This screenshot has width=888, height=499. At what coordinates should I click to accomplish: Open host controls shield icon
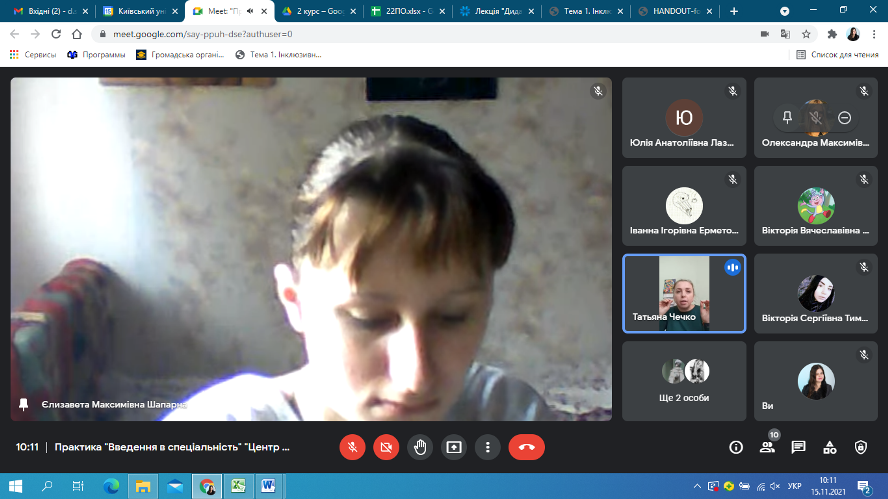pos(861,447)
